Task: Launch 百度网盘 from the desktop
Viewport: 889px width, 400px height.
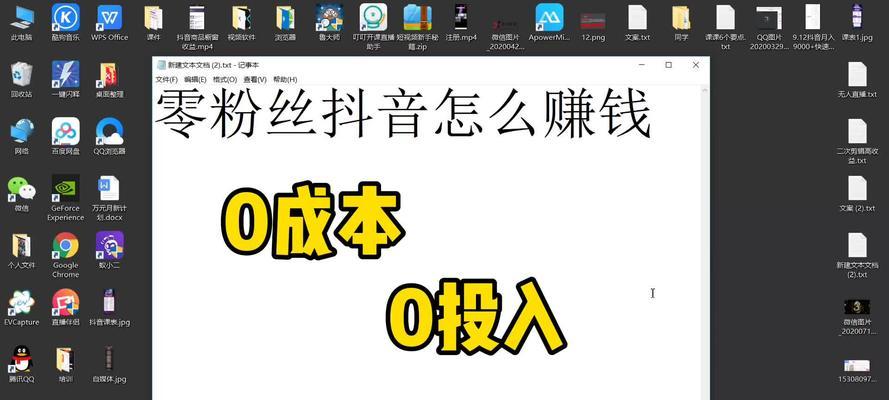Action: pyautogui.click(x=66, y=137)
